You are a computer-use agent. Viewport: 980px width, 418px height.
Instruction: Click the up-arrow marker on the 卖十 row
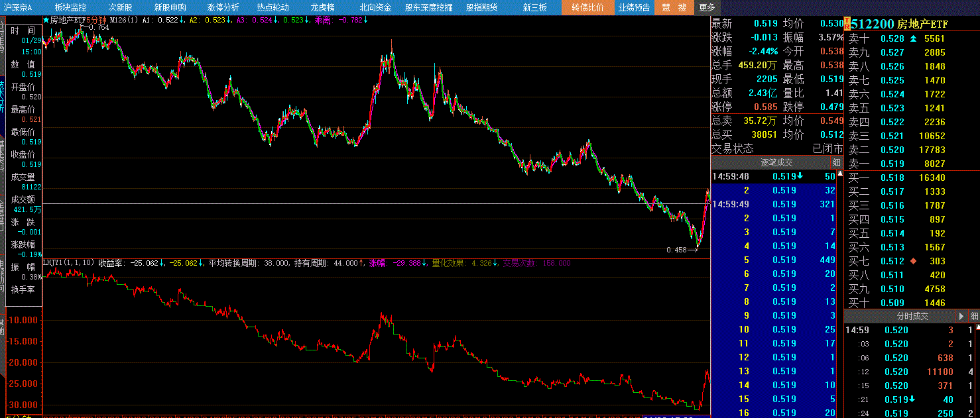[x=914, y=38]
